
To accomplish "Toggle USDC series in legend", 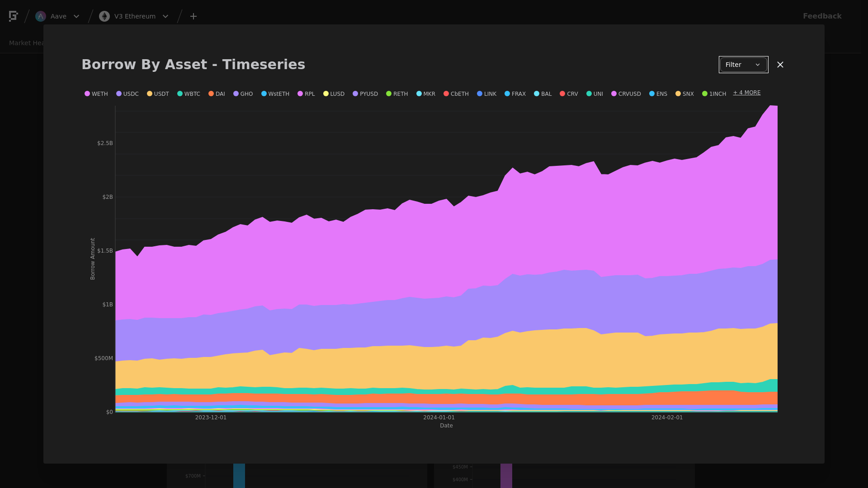I will 127,94.
